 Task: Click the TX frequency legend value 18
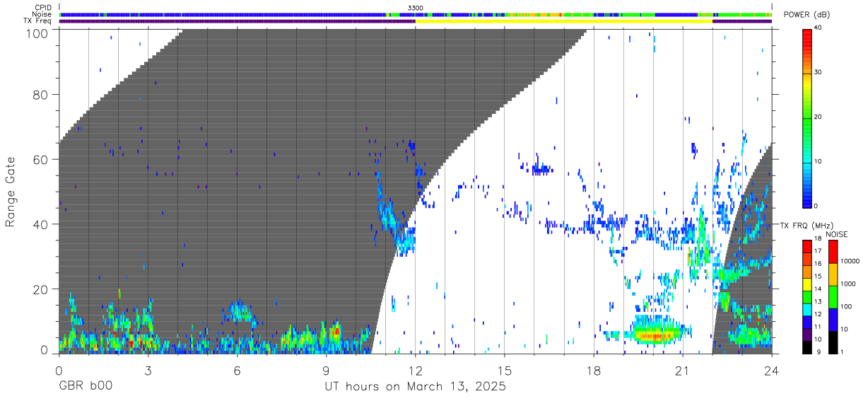(x=818, y=239)
